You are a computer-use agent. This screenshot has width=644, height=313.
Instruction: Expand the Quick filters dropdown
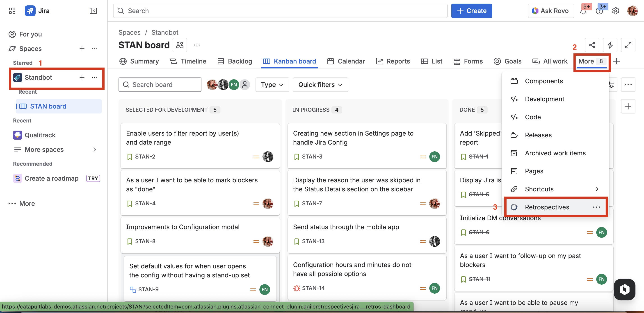pos(320,85)
